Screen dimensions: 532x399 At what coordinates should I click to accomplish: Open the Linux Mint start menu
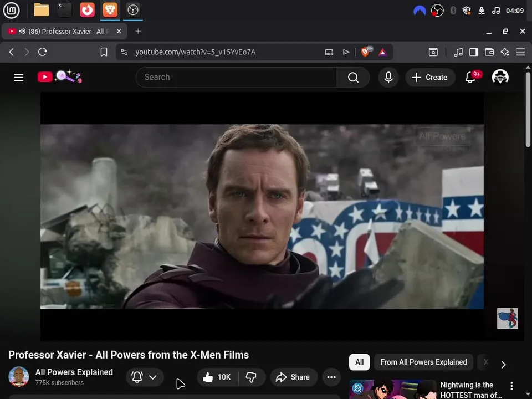click(11, 10)
